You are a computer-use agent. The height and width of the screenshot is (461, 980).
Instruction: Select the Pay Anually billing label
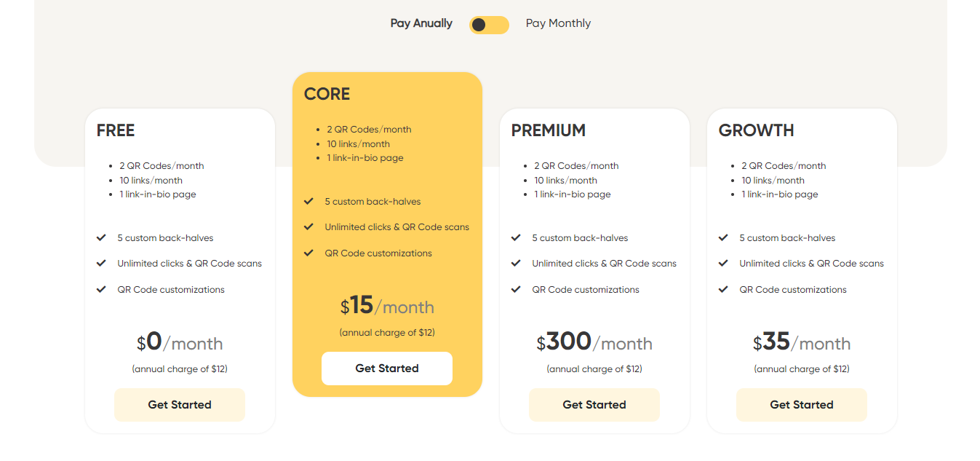point(421,23)
